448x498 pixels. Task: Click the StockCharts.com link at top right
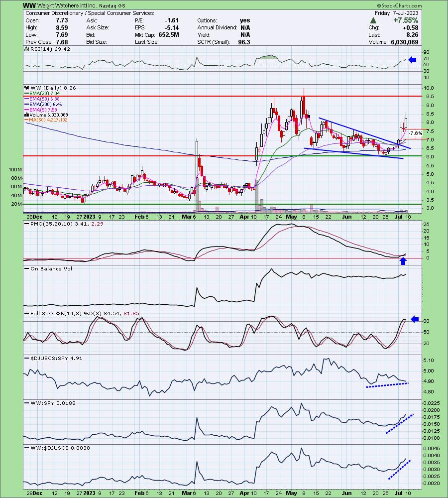[399, 5]
